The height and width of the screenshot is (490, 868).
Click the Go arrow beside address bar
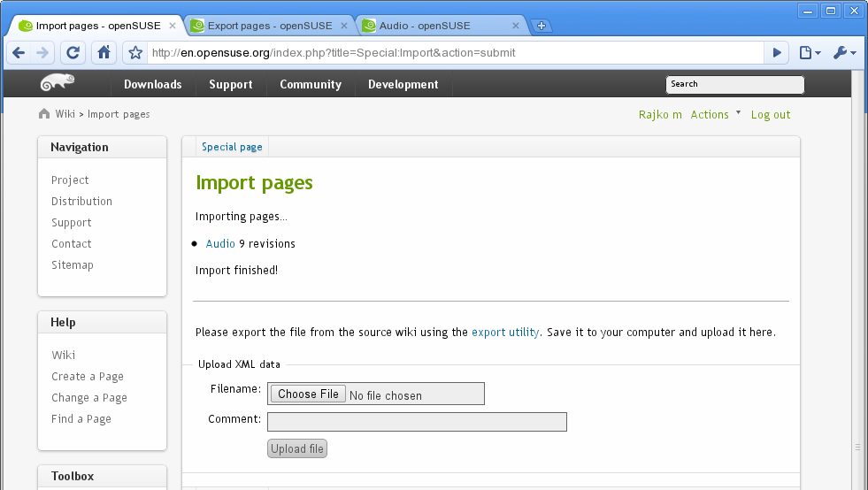tap(777, 53)
